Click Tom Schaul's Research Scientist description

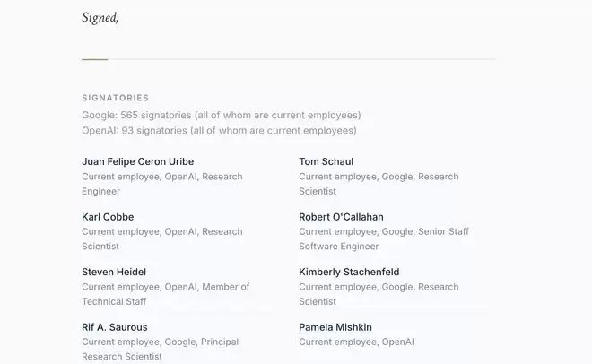pyautogui.click(x=379, y=184)
